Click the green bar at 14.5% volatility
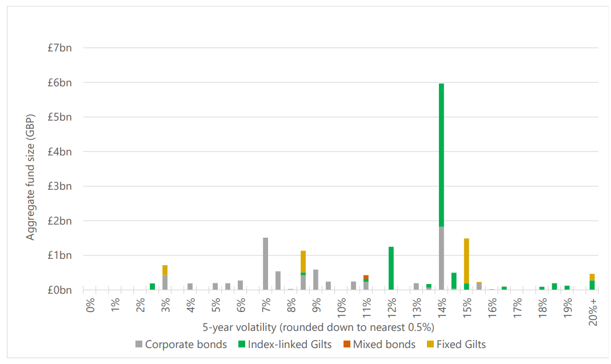Viewport: 611px width, 364px height. point(454,281)
